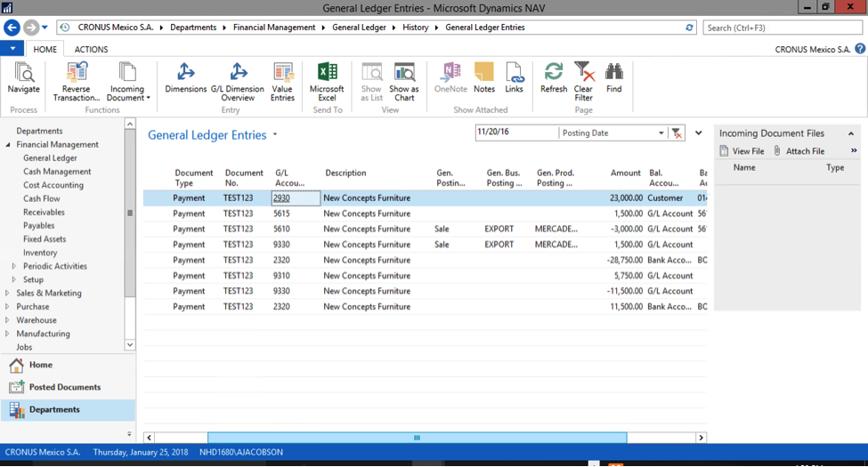Click navigation pane customize chevron
Viewport: 868px width, 467px height.
click(129, 434)
